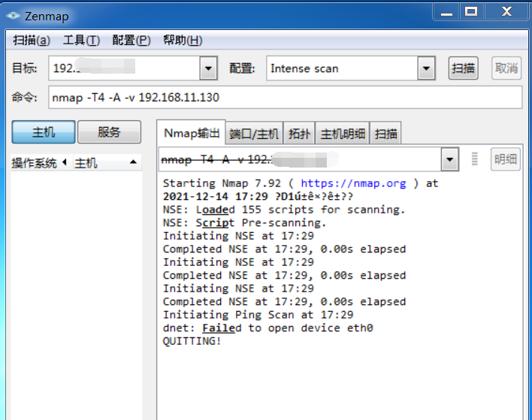Click the 取消 cancel button
This screenshot has height=420, width=532.
(506, 68)
